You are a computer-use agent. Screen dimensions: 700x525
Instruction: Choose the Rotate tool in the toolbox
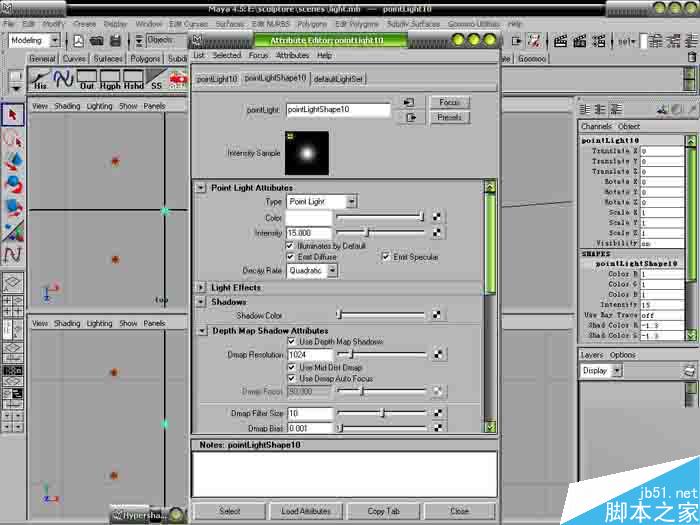[12, 184]
